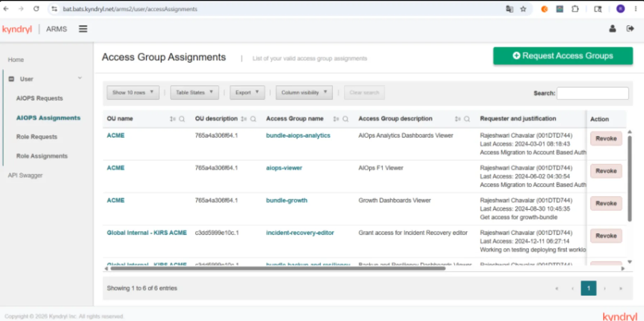
Task: Toggle the ARMS hamburger menu
Action: click(83, 29)
